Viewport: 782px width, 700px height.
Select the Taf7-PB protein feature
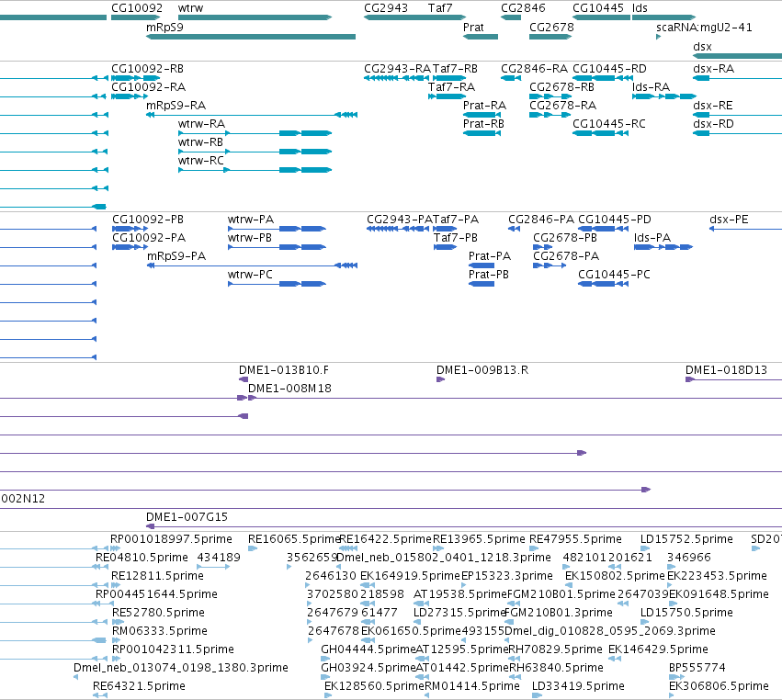click(x=446, y=247)
